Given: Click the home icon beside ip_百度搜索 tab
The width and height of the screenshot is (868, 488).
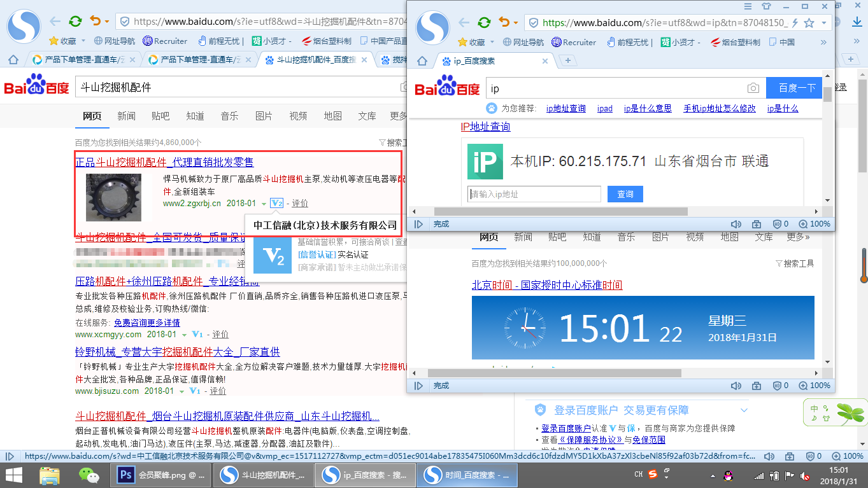Looking at the screenshot, I should pos(422,61).
